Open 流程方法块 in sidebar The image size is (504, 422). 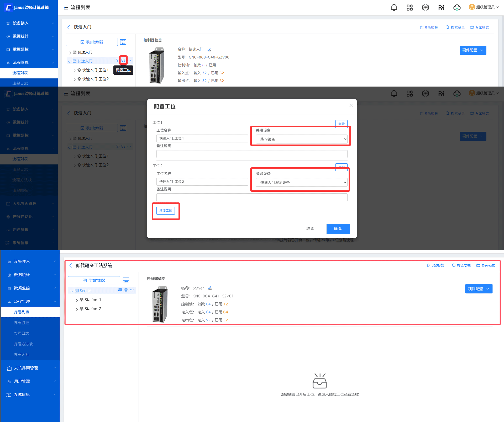click(x=23, y=344)
